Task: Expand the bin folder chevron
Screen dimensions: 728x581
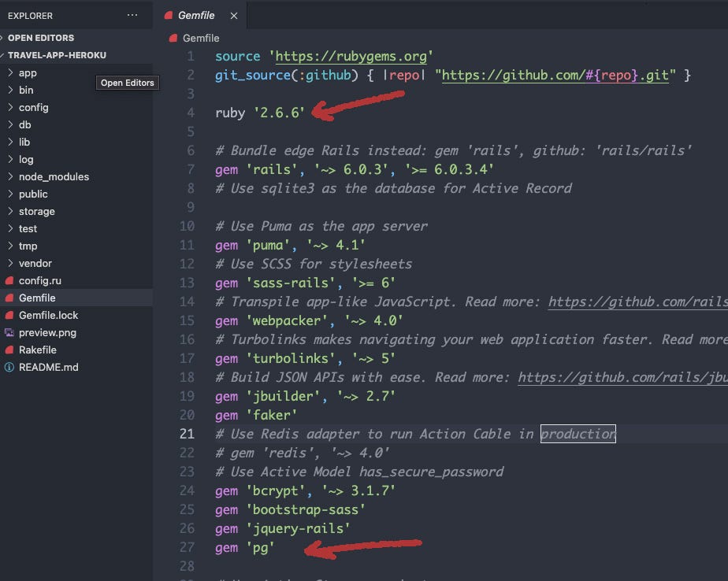Action: [x=10, y=90]
